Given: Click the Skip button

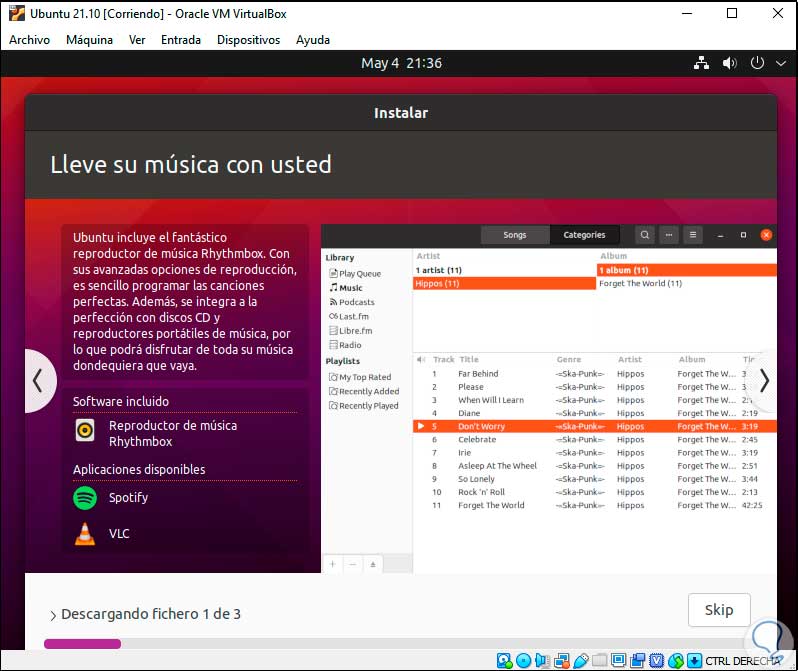Looking at the screenshot, I should (x=719, y=610).
